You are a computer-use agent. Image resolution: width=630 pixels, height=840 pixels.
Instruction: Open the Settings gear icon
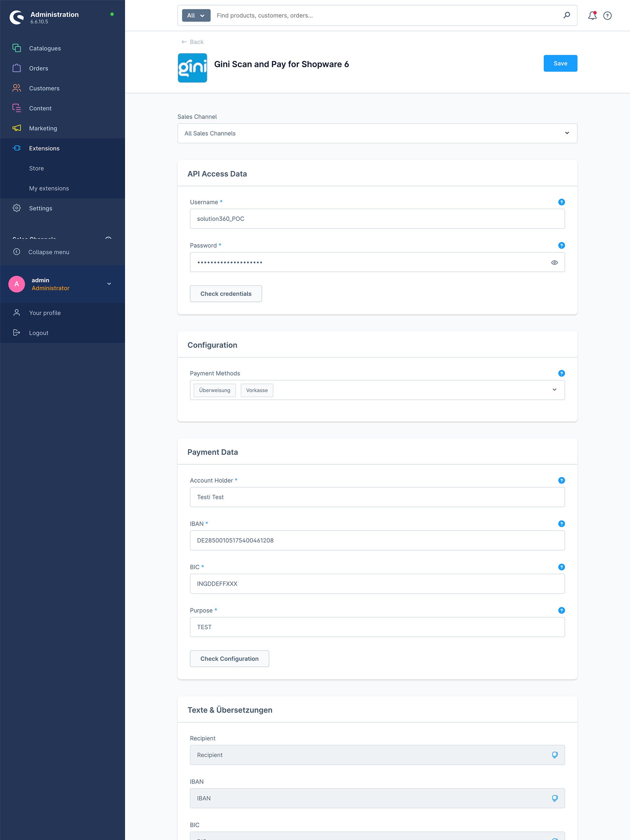click(x=16, y=208)
